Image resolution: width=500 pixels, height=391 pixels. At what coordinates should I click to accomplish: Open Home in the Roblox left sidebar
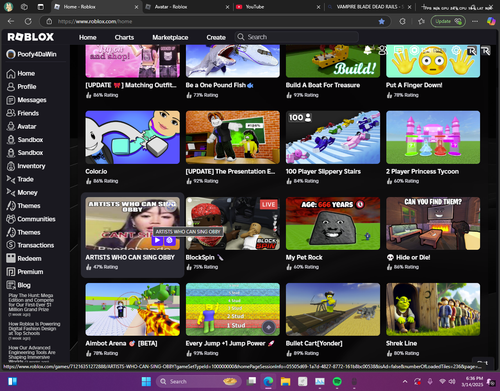(21, 73)
